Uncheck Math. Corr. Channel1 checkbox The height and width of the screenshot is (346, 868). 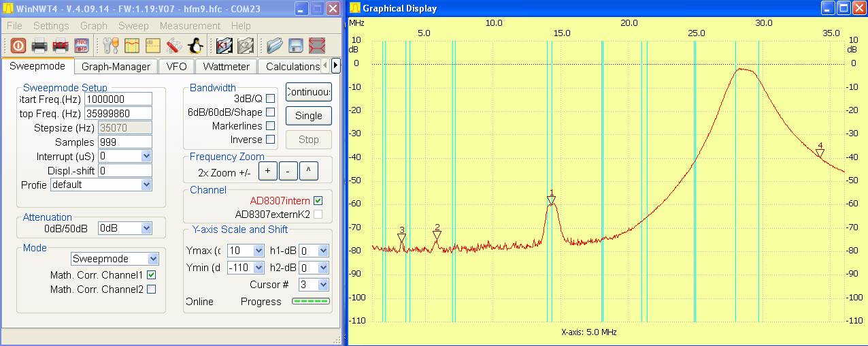click(x=151, y=275)
